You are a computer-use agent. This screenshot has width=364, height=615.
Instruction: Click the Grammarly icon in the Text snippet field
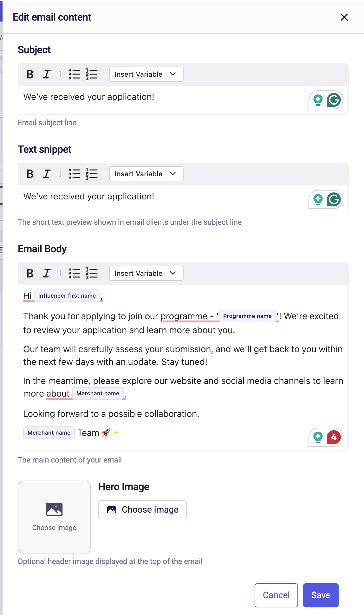point(335,199)
